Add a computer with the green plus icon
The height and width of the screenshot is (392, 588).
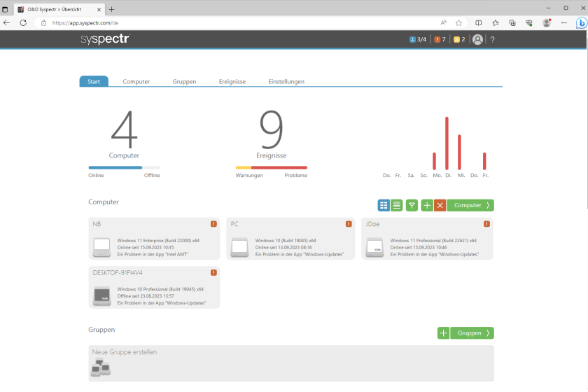tap(427, 205)
